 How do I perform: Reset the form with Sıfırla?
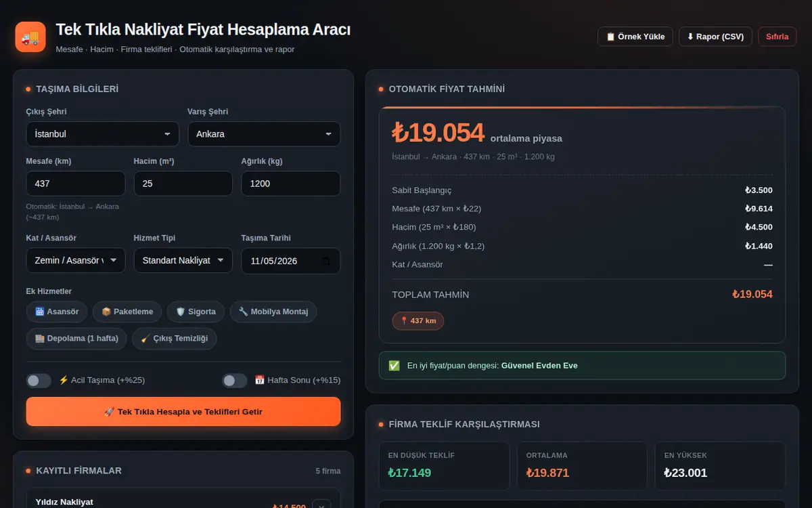click(777, 37)
